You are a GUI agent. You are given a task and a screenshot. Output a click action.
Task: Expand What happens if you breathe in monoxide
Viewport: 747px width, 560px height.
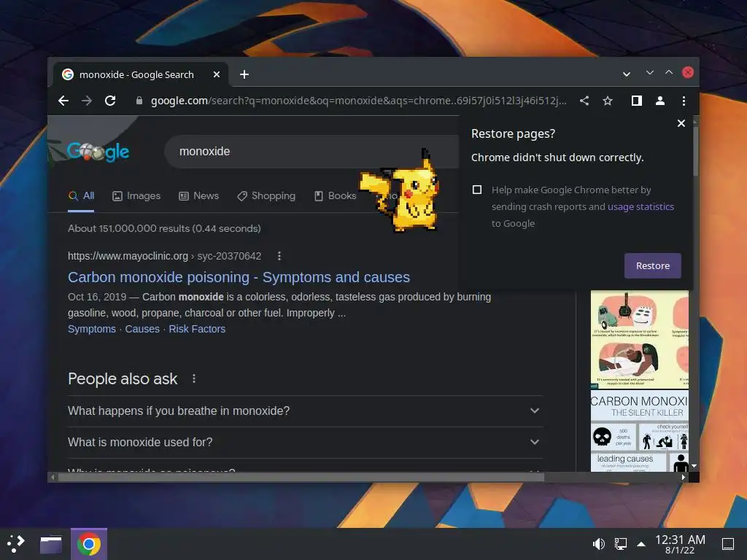pyautogui.click(x=305, y=411)
